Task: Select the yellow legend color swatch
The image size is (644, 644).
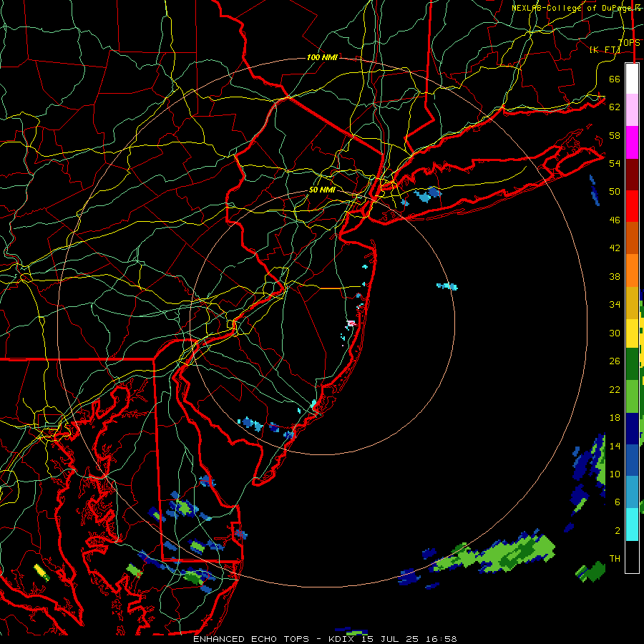Action: 632,333
